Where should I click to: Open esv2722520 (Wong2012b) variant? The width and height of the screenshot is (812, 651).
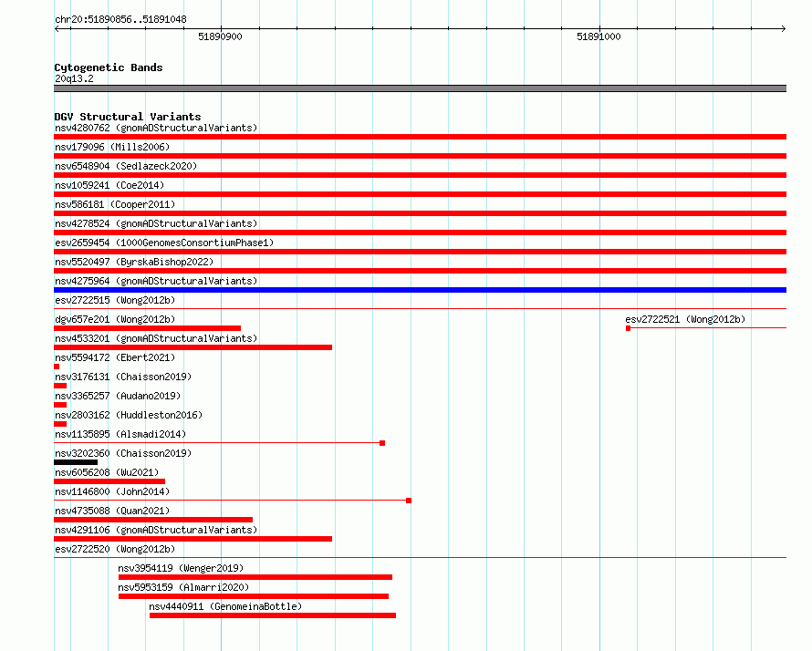115,549
